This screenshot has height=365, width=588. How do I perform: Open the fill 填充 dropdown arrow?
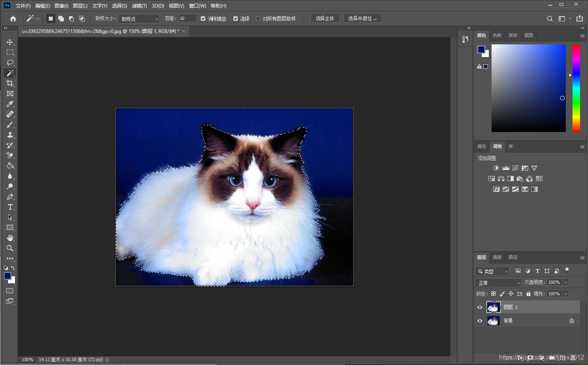coord(565,294)
